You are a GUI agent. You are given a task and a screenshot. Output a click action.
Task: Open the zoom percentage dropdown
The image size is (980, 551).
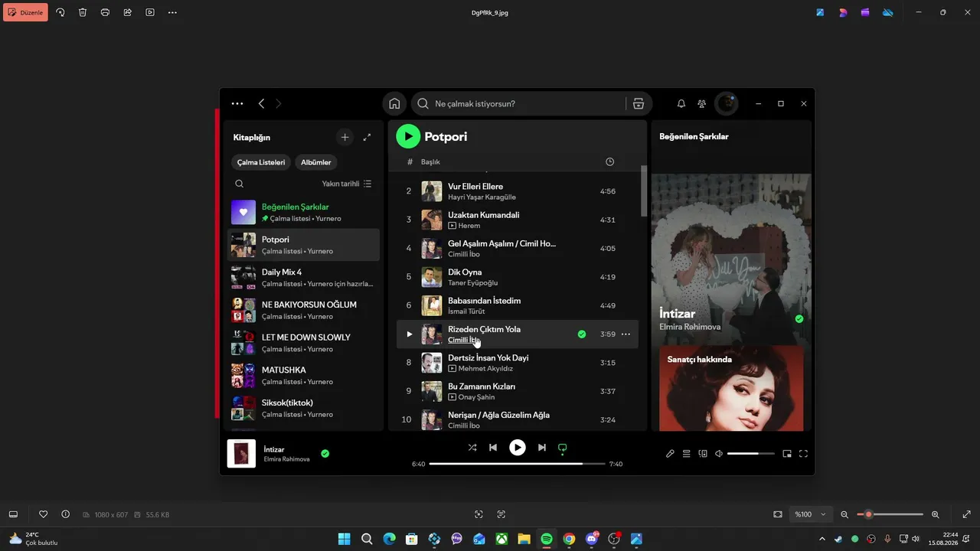(x=811, y=514)
